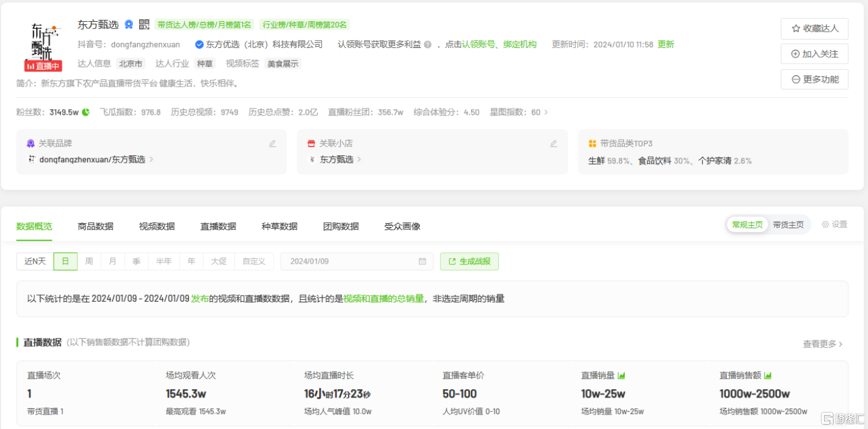This screenshot has height=429, width=868.
Task: Click the 东方优选（北京）科技有限公司 company name
Action: pyautogui.click(x=264, y=44)
